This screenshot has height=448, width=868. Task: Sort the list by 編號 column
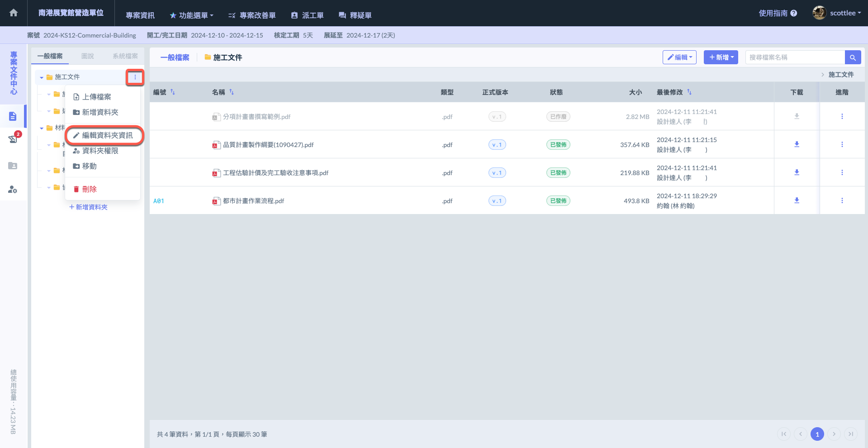click(x=172, y=92)
